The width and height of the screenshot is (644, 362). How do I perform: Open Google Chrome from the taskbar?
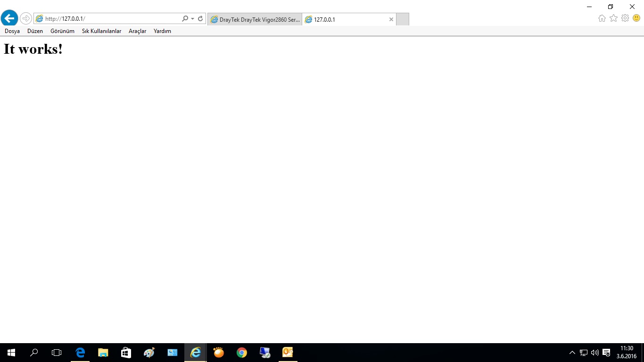[242, 353]
